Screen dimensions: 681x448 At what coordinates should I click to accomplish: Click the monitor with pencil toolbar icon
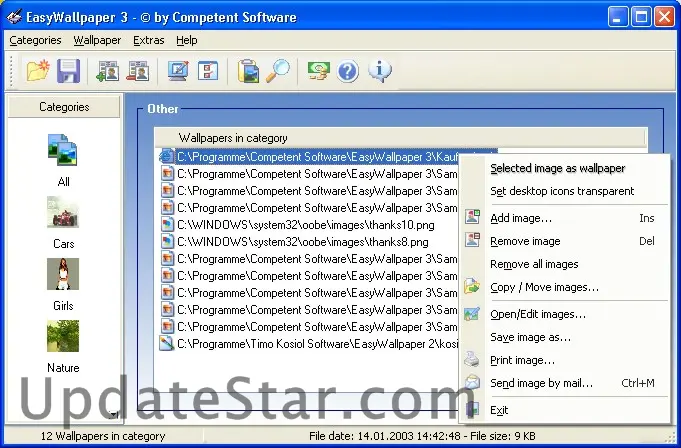(179, 71)
